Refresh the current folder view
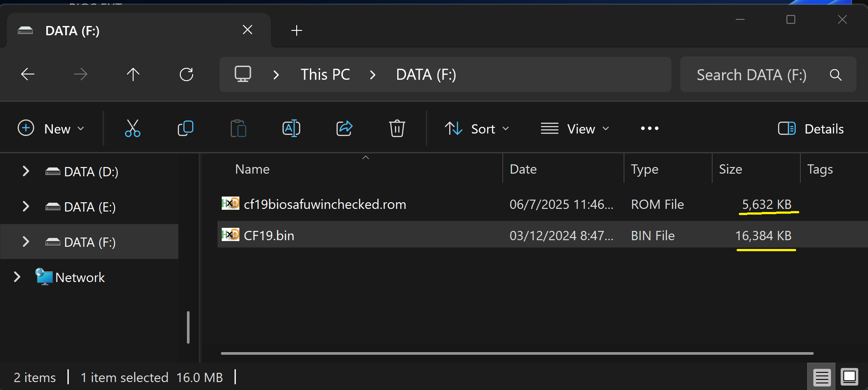Viewport: 868px width, 390px height. pos(186,74)
